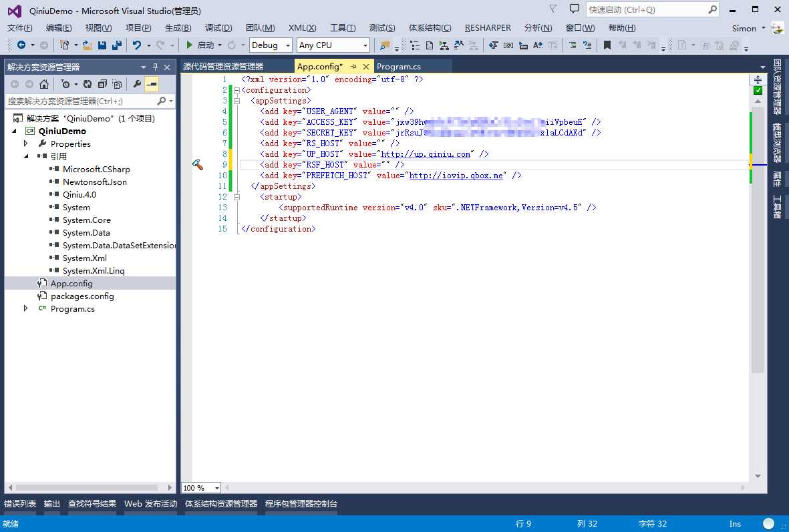
Task: Click the editor vertical scrollbar thumb
Action: click(758, 239)
